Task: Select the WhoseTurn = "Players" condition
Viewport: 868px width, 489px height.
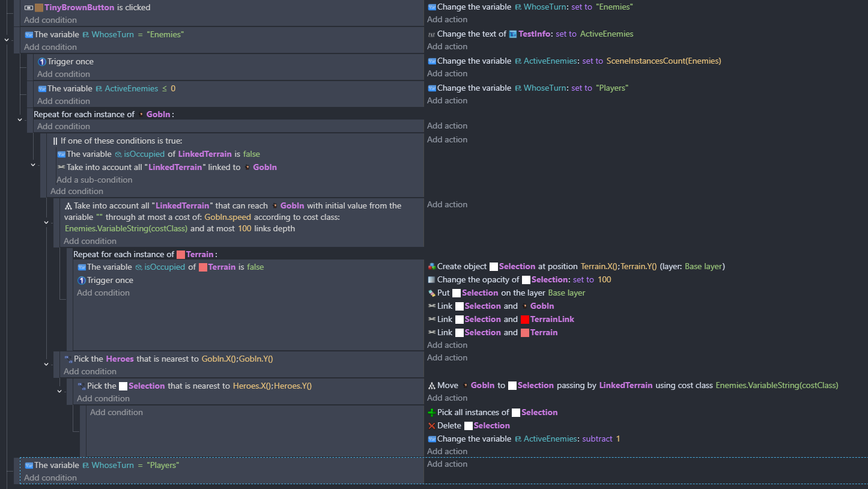Action: click(106, 466)
